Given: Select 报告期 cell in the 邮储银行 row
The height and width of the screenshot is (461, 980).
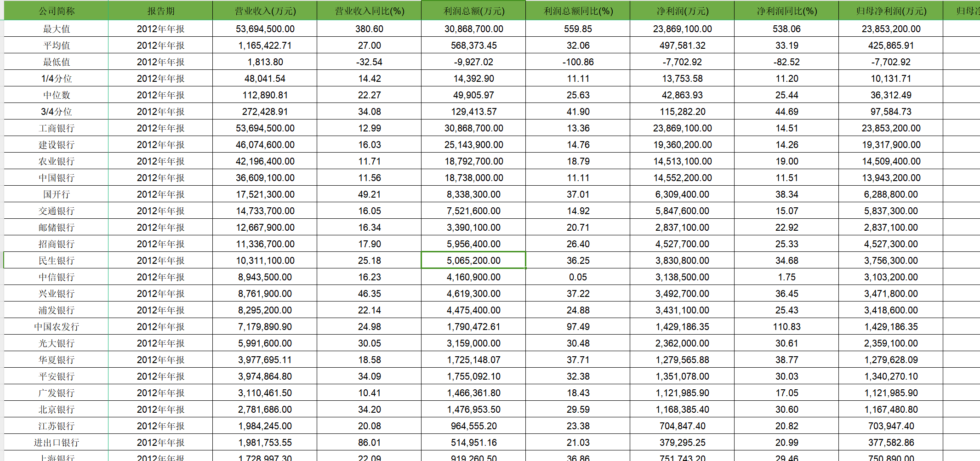Looking at the screenshot, I should [x=160, y=227].
